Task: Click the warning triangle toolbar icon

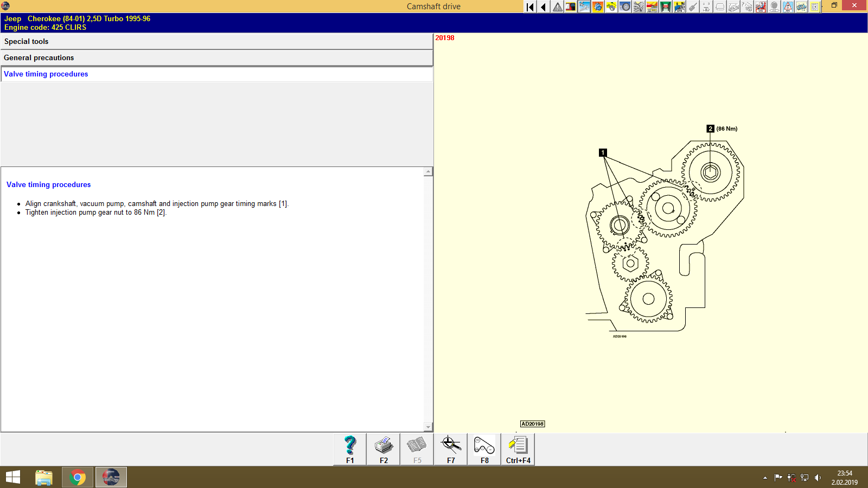Action: (x=557, y=7)
